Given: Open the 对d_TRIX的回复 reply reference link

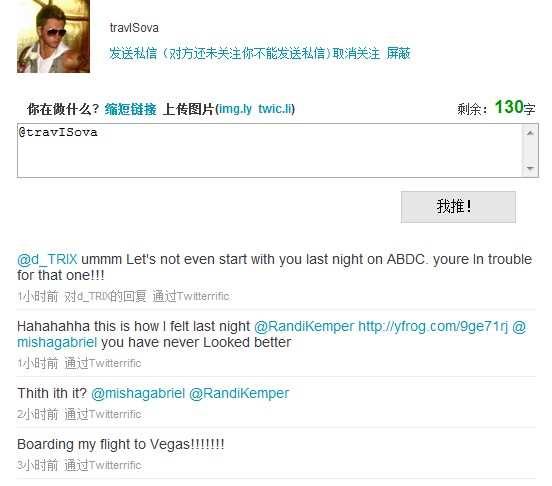Looking at the screenshot, I should point(105,296).
